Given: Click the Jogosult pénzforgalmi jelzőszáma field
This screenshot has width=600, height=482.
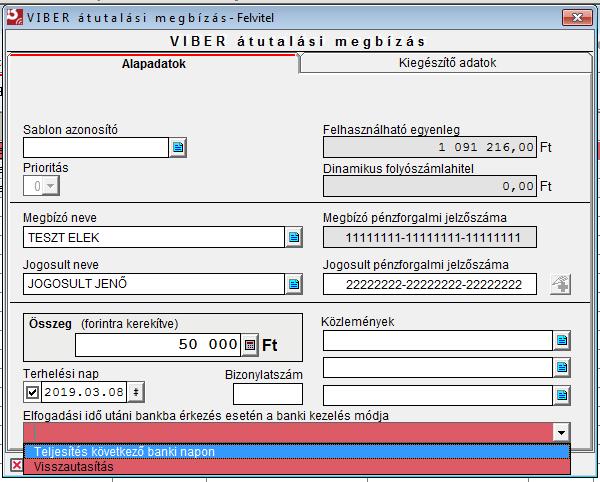Looking at the screenshot, I should pos(430,284).
